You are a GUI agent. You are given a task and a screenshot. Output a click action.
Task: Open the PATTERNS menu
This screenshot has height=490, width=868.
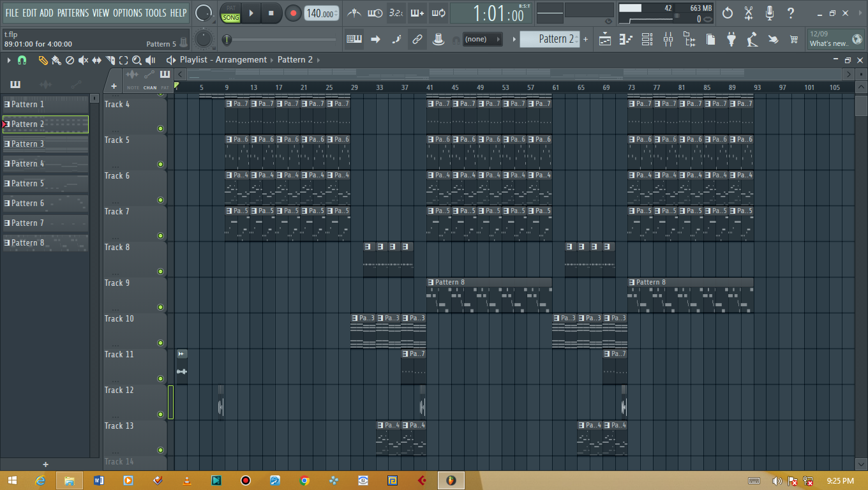click(73, 13)
